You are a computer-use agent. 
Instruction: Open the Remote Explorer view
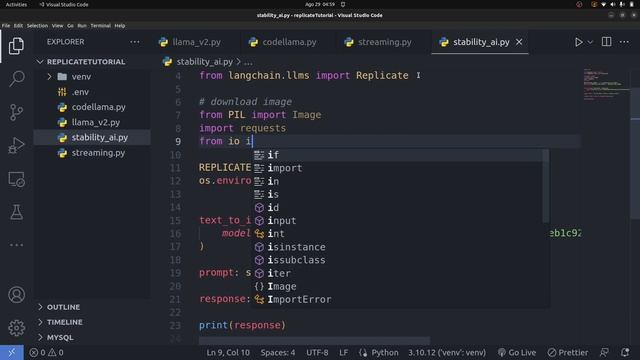tap(16, 179)
